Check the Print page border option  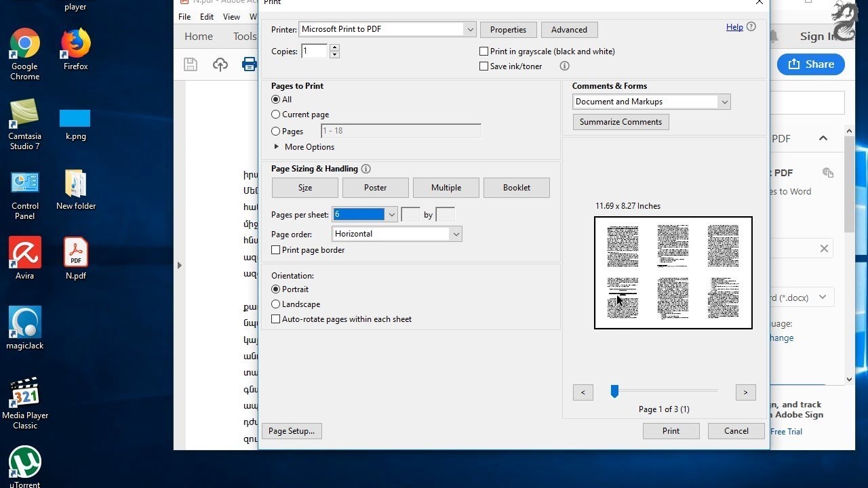coord(275,250)
